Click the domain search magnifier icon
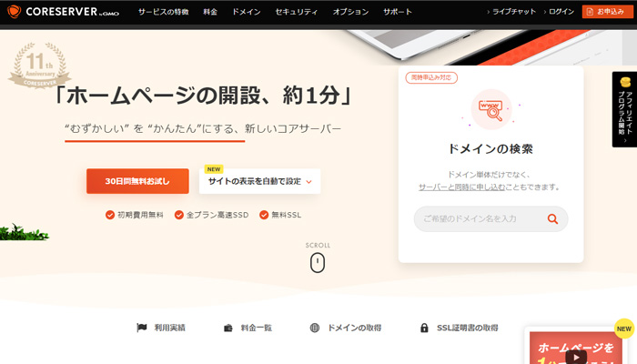 coord(552,219)
